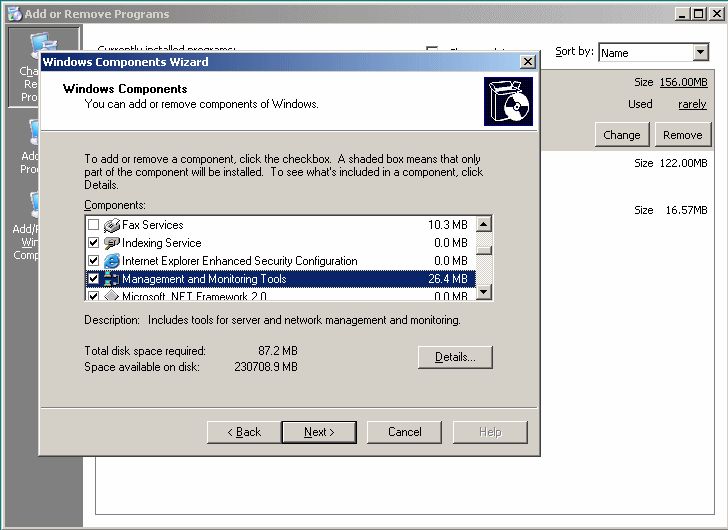
Task: Cancel the Windows Components Wizard
Action: coord(404,432)
